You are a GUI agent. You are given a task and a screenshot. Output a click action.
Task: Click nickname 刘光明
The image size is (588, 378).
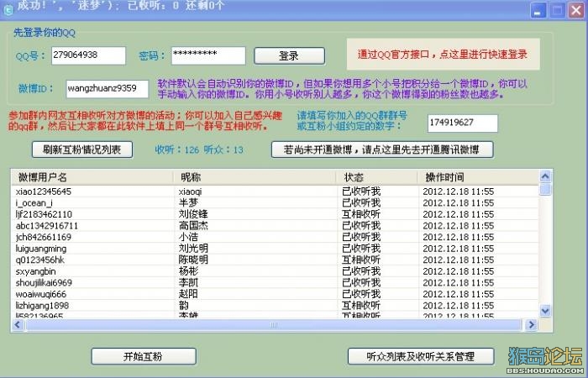tap(193, 249)
